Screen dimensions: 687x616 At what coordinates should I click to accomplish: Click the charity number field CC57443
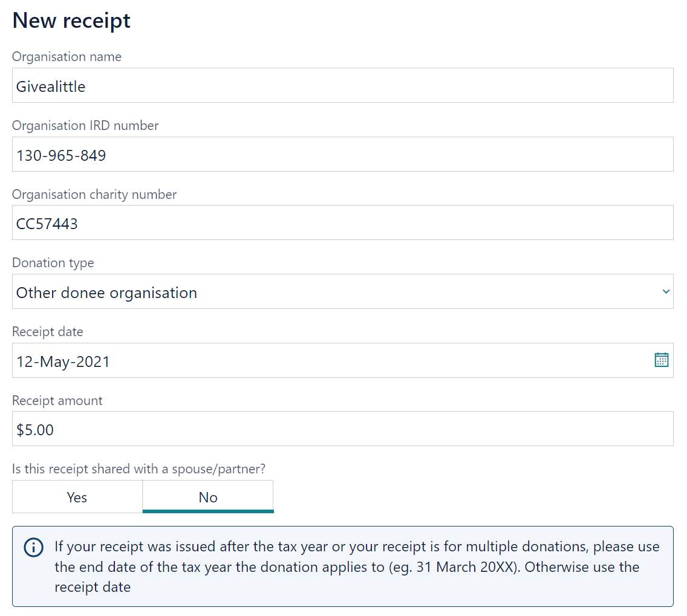(x=343, y=223)
